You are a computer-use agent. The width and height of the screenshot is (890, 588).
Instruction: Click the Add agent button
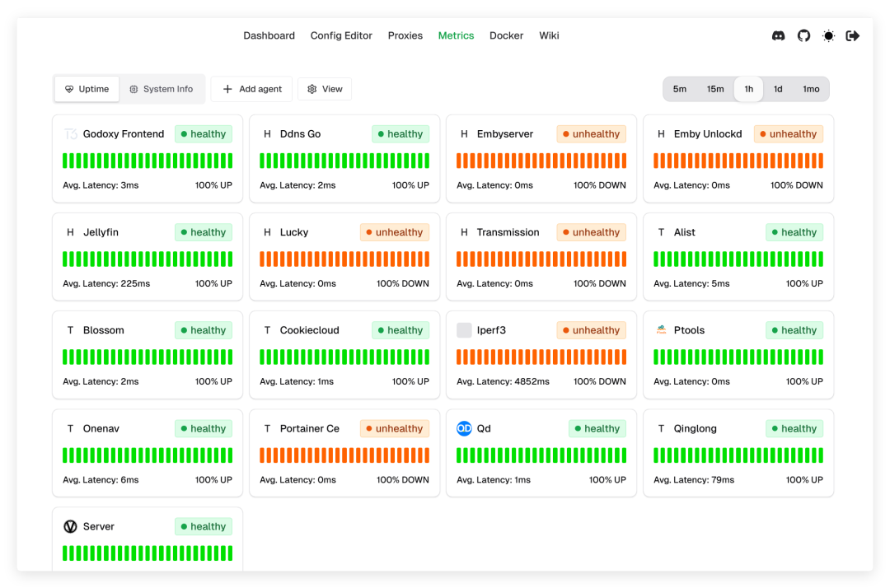click(251, 89)
